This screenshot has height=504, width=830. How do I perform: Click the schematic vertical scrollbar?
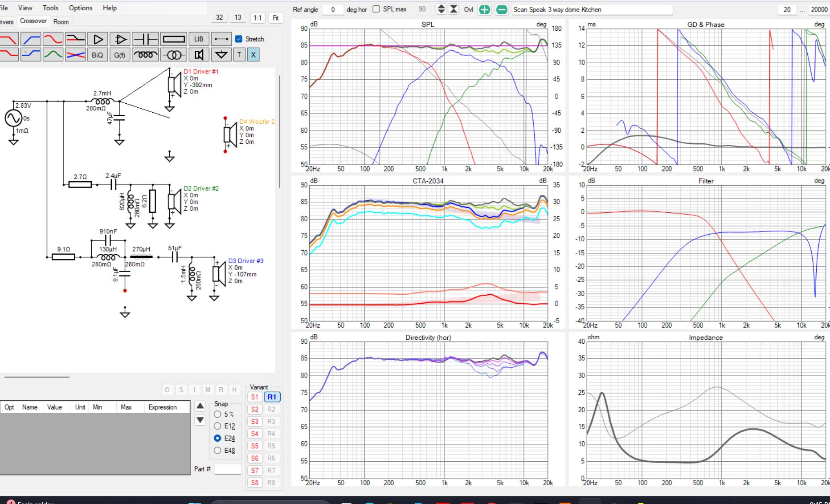pos(279,132)
